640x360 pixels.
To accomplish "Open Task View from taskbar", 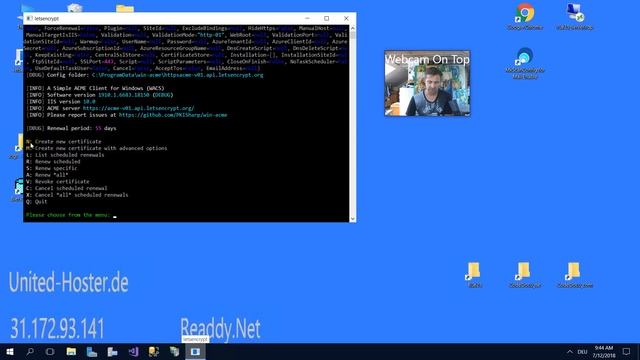I will 50,351.
